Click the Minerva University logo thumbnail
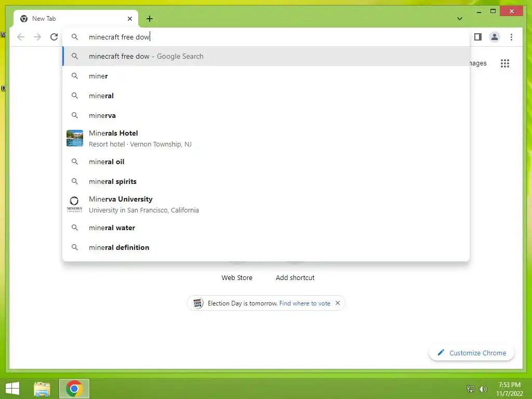 point(75,204)
